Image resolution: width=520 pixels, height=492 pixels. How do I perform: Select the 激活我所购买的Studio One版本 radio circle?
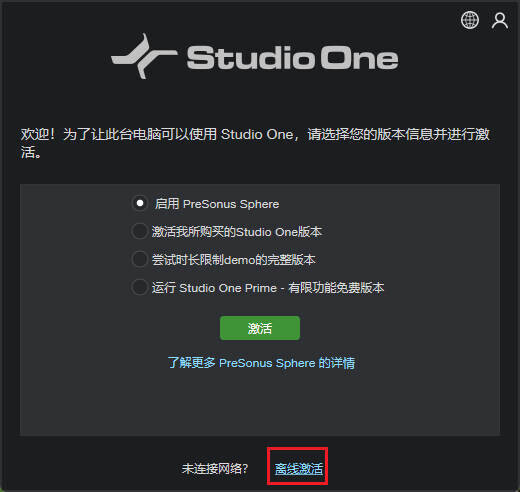coord(139,231)
